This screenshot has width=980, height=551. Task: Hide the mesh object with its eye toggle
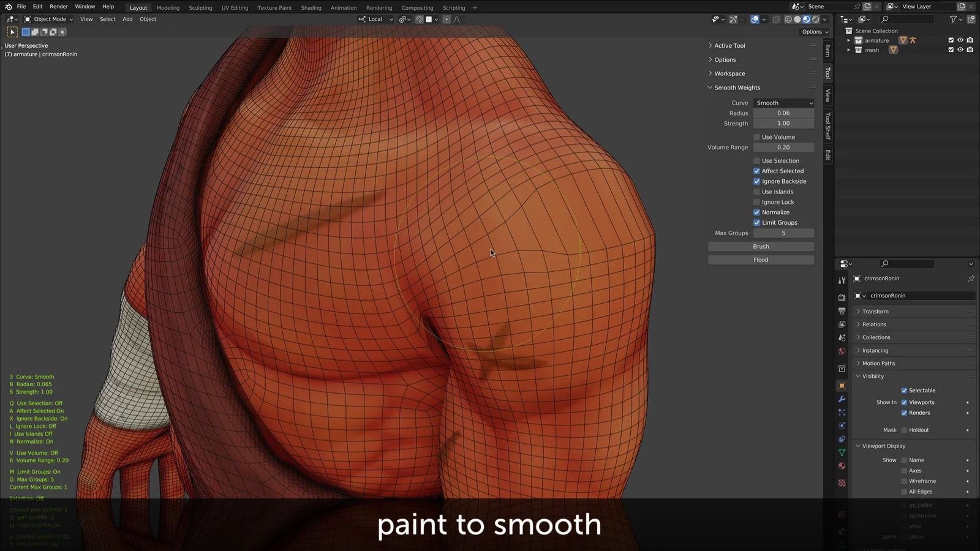[960, 50]
